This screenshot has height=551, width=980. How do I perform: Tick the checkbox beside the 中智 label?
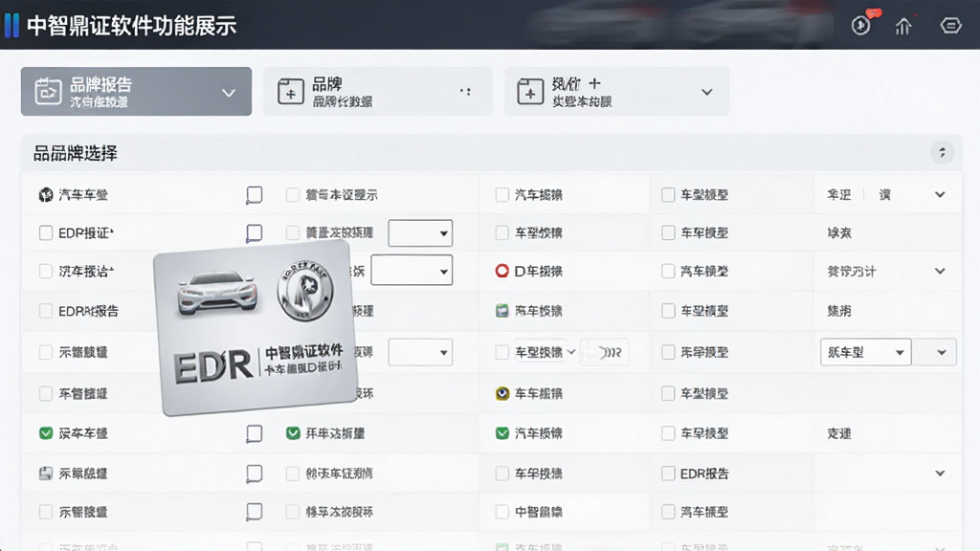point(501,513)
